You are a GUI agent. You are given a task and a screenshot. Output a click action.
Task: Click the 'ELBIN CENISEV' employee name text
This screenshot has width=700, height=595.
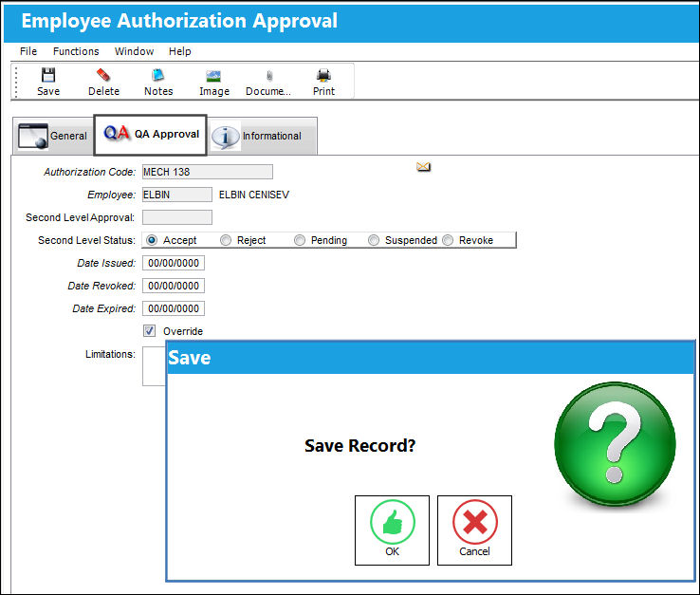pyautogui.click(x=254, y=195)
